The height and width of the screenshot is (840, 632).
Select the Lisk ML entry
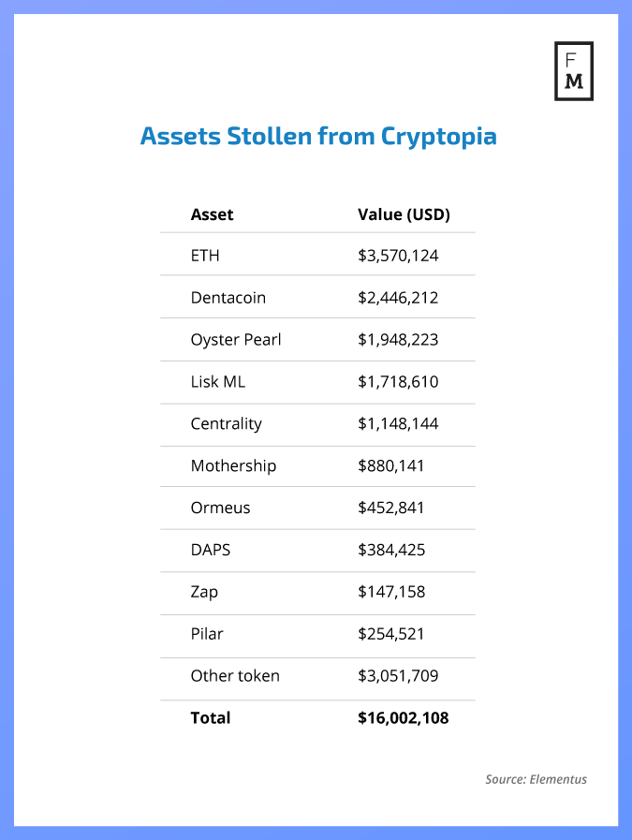(x=217, y=382)
